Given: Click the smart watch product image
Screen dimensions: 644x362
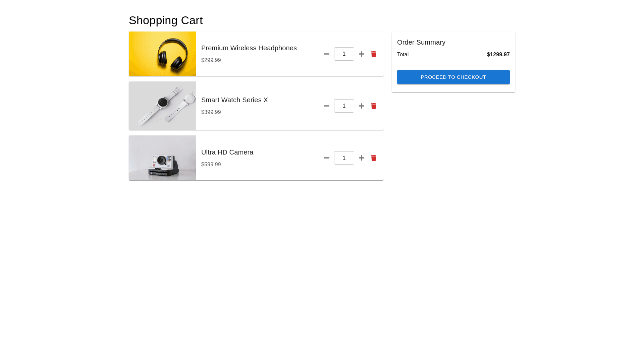Looking at the screenshot, I should tap(162, 106).
